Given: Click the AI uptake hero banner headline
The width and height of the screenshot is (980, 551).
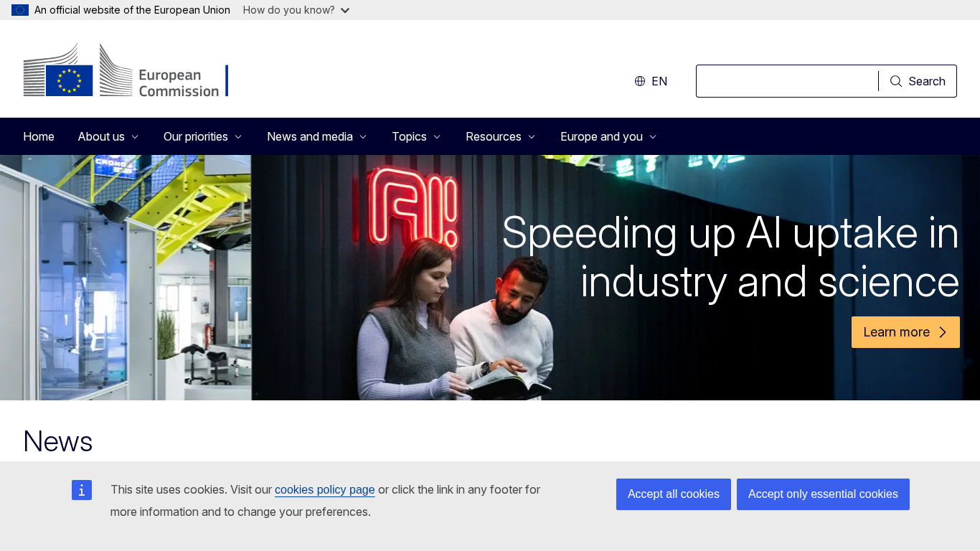Looking at the screenshot, I should pyautogui.click(x=730, y=257).
